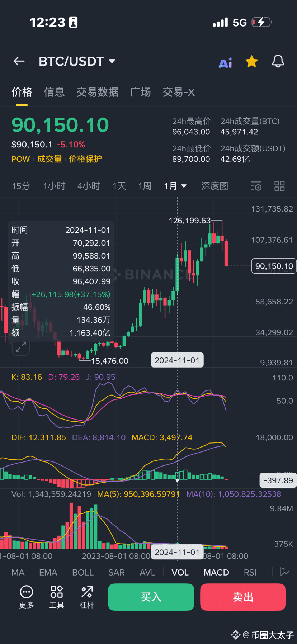Tap the 24h最低价 value 89,700.00
The height and width of the screenshot is (644, 297).
(191, 159)
